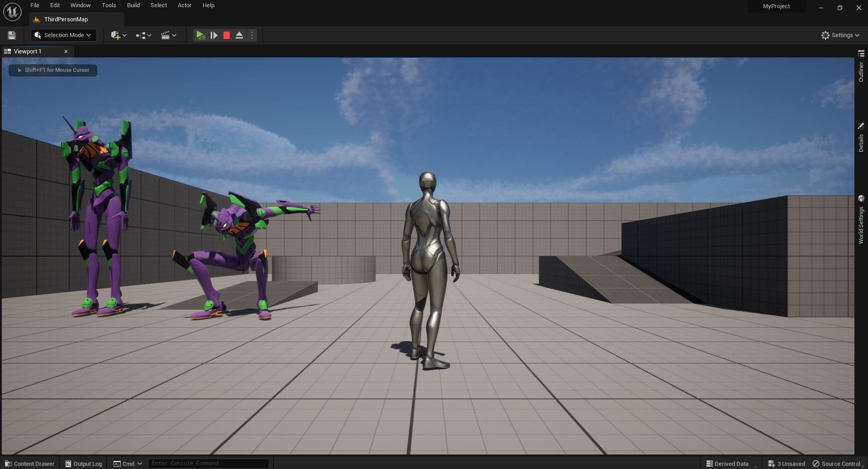This screenshot has height=469, width=868.
Task: Open the World Settings sidebar panel
Action: [x=861, y=225]
